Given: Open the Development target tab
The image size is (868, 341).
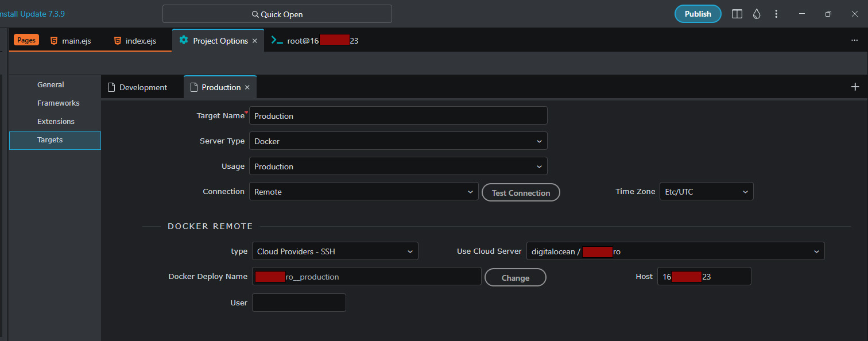Looking at the screenshot, I should click(x=142, y=87).
